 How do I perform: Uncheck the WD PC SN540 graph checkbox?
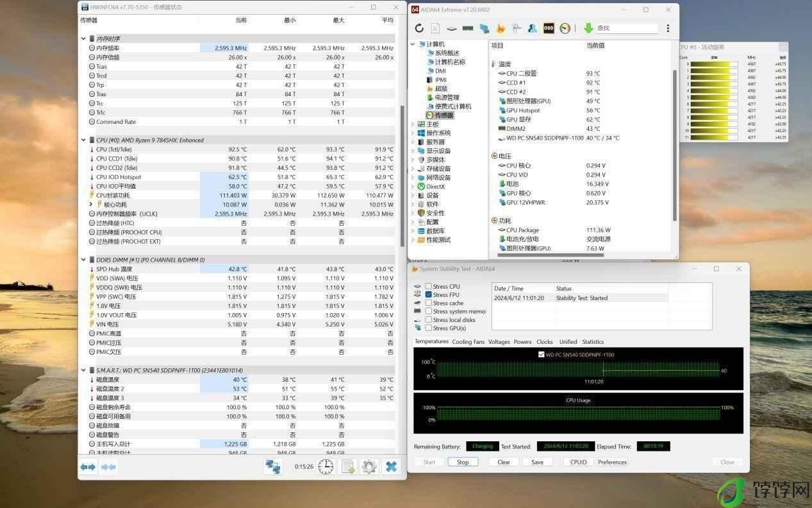coord(542,355)
